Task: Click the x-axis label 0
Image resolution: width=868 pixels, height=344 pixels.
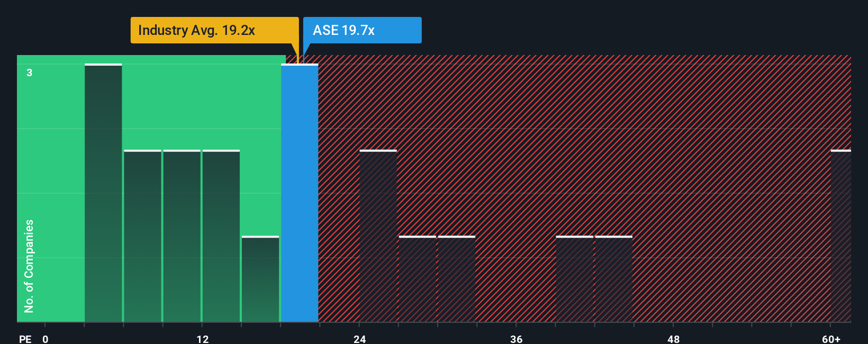Action: tap(46, 339)
